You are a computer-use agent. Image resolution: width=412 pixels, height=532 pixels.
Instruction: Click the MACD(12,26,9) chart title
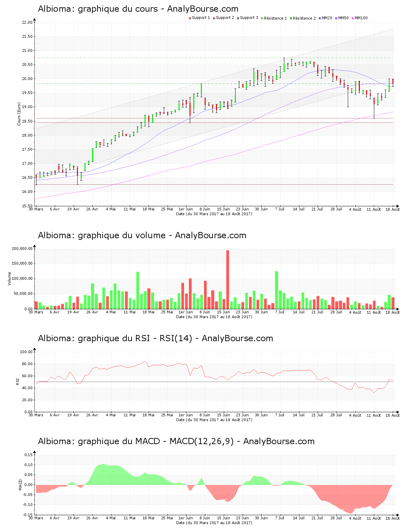(176, 441)
